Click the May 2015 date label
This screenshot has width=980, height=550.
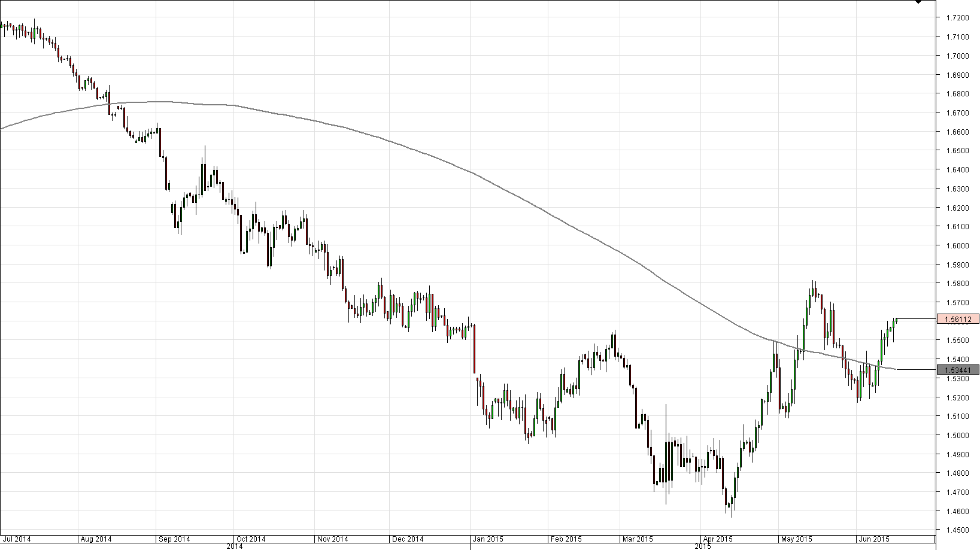click(x=796, y=539)
